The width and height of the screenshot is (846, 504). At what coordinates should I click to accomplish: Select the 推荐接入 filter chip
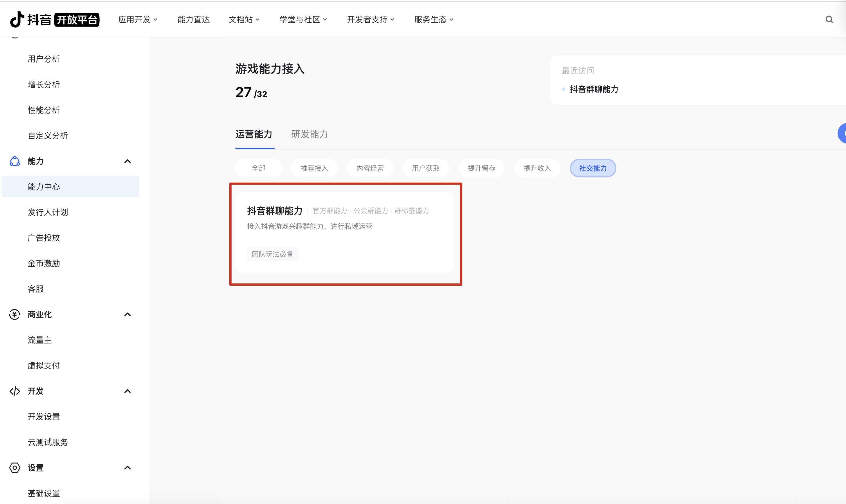click(x=314, y=168)
